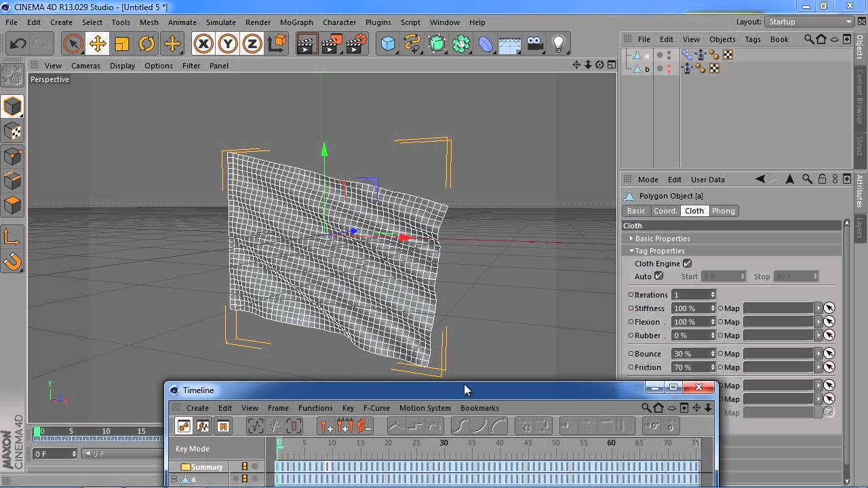Select the Scale tool

click(x=122, y=44)
